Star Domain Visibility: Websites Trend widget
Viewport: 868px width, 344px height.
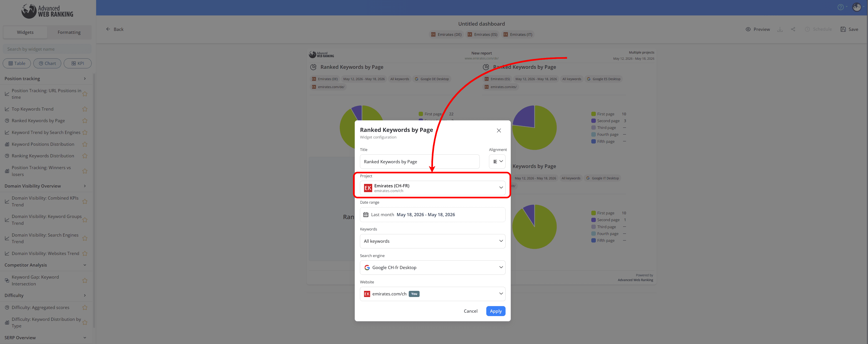[x=85, y=254]
